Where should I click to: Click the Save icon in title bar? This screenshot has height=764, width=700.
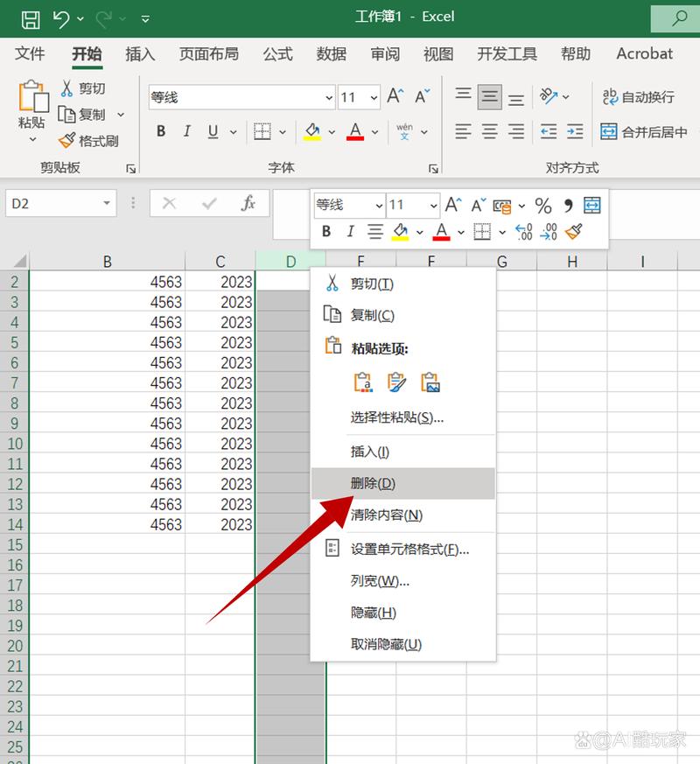pyautogui.click(x=30, y=18)
